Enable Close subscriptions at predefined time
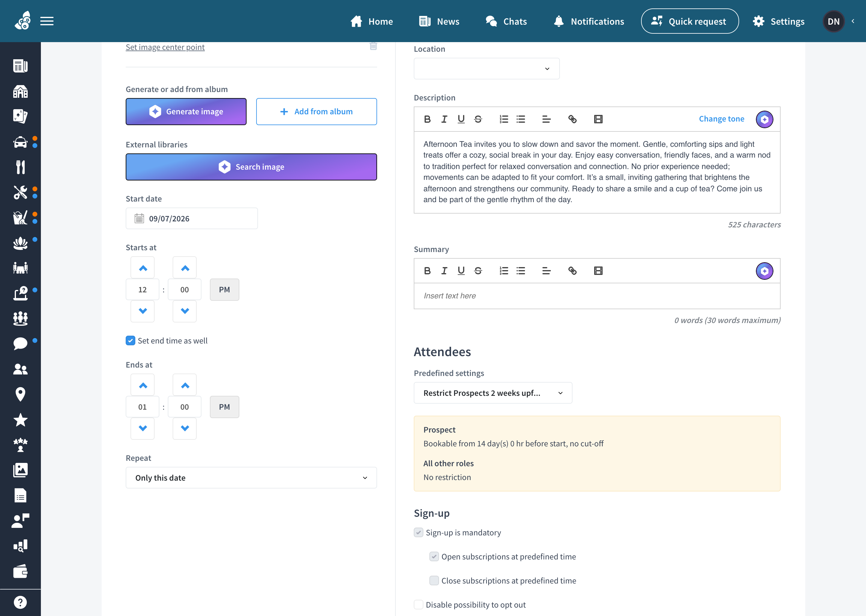 pyautogui.click(x=434, y=581)
